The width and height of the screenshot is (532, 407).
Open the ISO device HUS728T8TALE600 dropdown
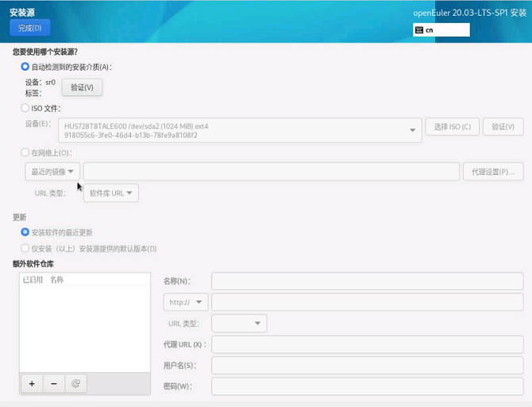tap(241, 130)
